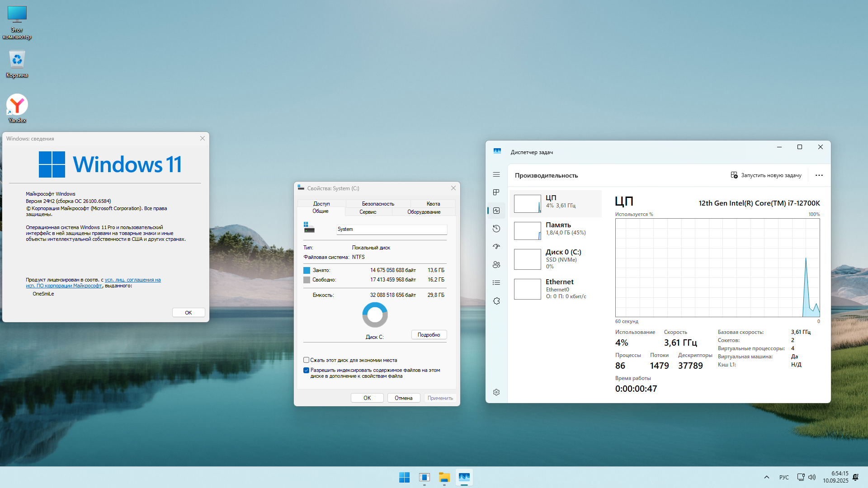Enable compress this disk checkbox

click(x=307, y=360)
